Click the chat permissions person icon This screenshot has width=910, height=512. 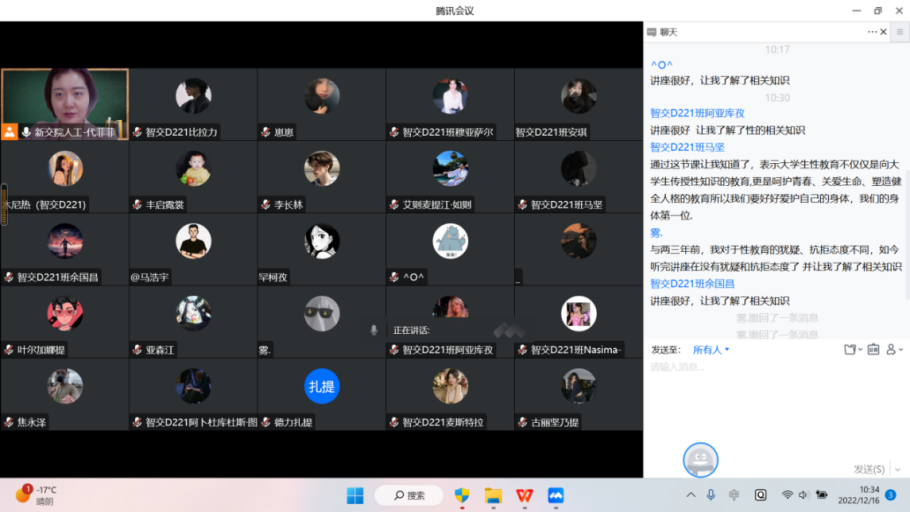[892, 350]
